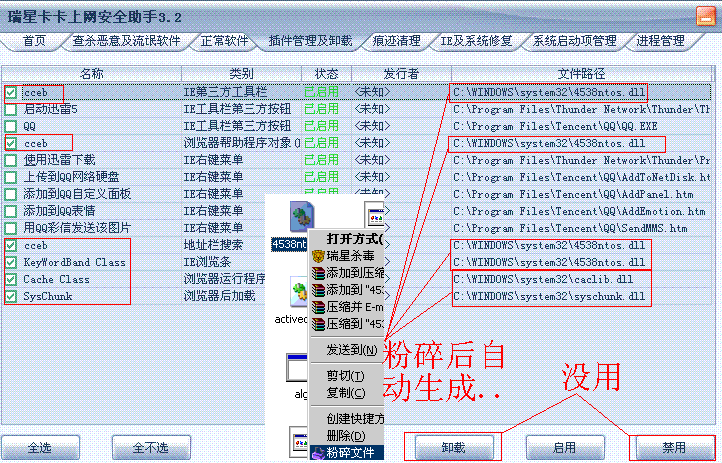This screenshot has width=722, height=463.
Task: Click the orange minimize button in title bar
Action: 705,16
